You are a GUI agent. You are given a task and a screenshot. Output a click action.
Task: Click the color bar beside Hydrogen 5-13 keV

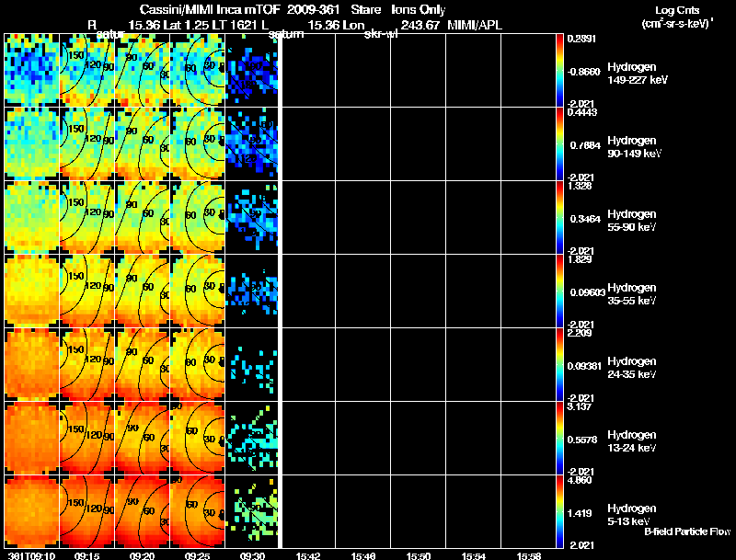pyautogui.click(x=559, y=512)
